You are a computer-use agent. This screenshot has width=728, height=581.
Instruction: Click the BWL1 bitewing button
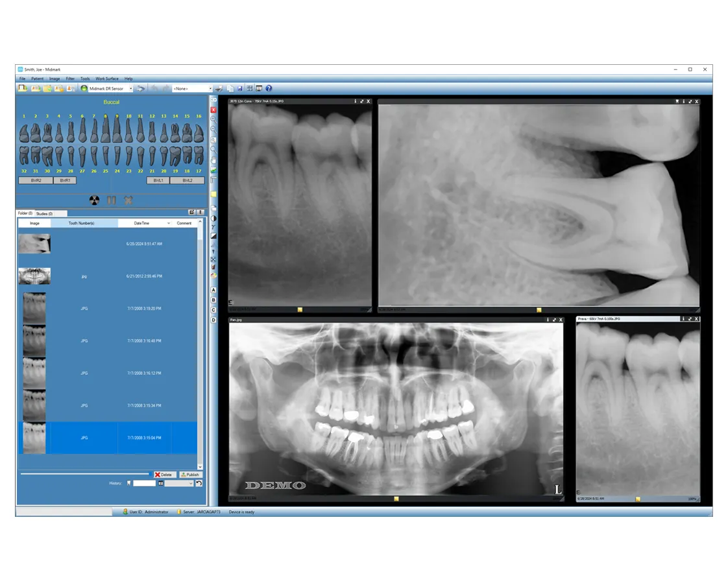(x=158, y=180)
